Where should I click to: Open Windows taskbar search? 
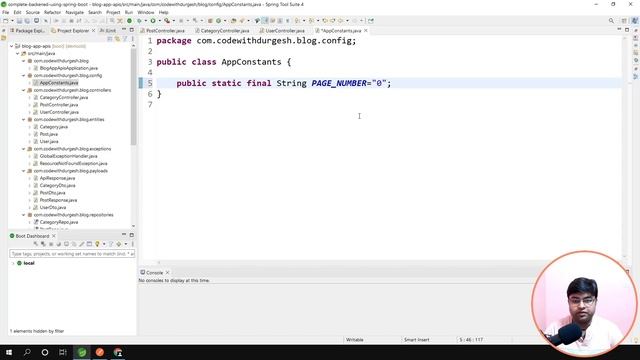pos(27,352)
